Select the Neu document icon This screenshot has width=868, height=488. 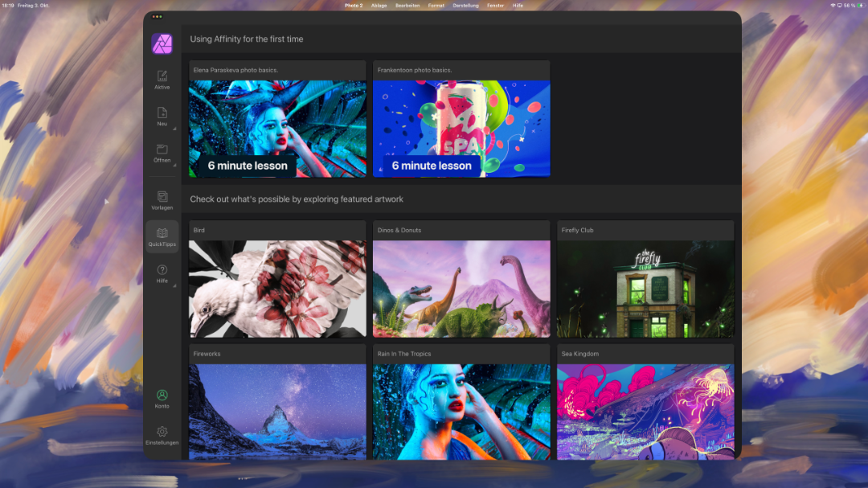[162, 113]
